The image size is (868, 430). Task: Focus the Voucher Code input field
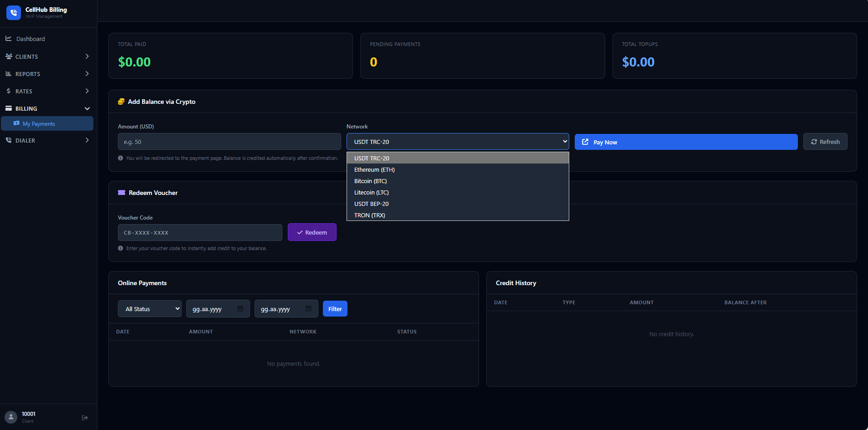tap(200, 232)
